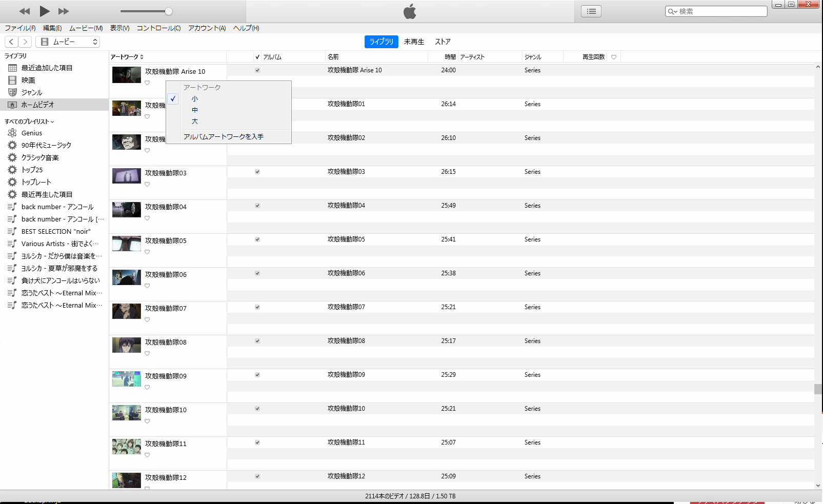Uncheck the 攻殻機動隊03 row checkbox

257,172
